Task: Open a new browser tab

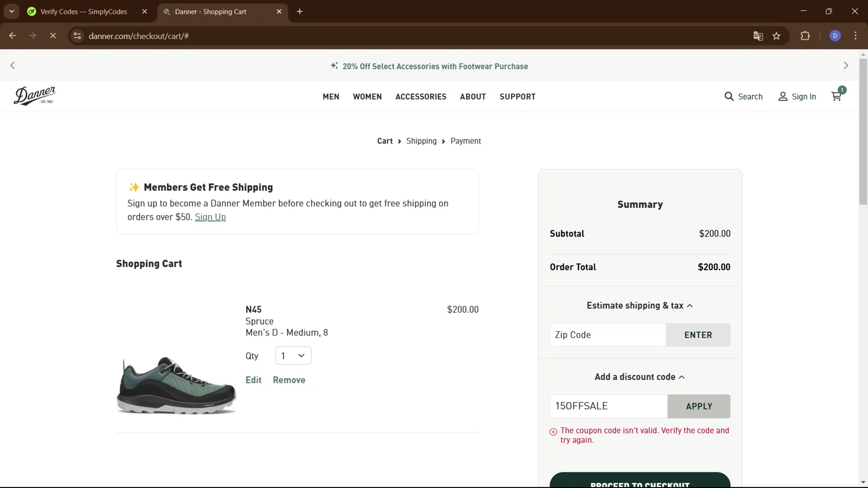Action: tap(300, 12)
